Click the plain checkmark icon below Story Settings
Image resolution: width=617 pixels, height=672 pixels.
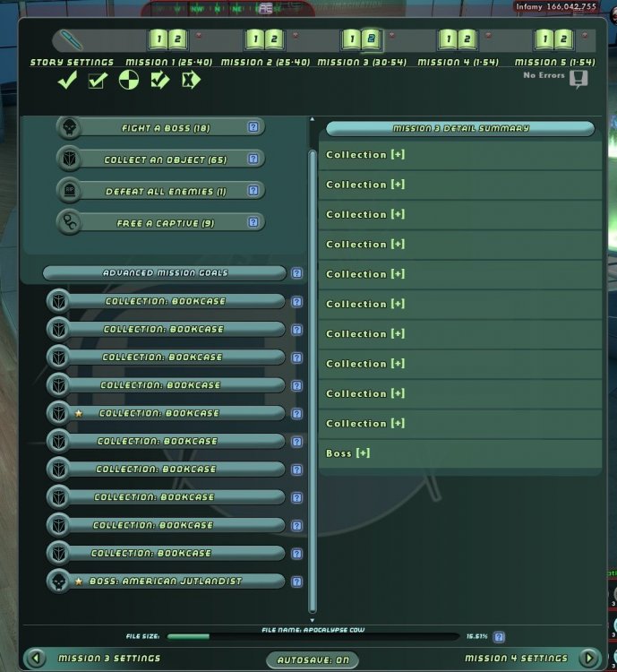pos(66,82)
